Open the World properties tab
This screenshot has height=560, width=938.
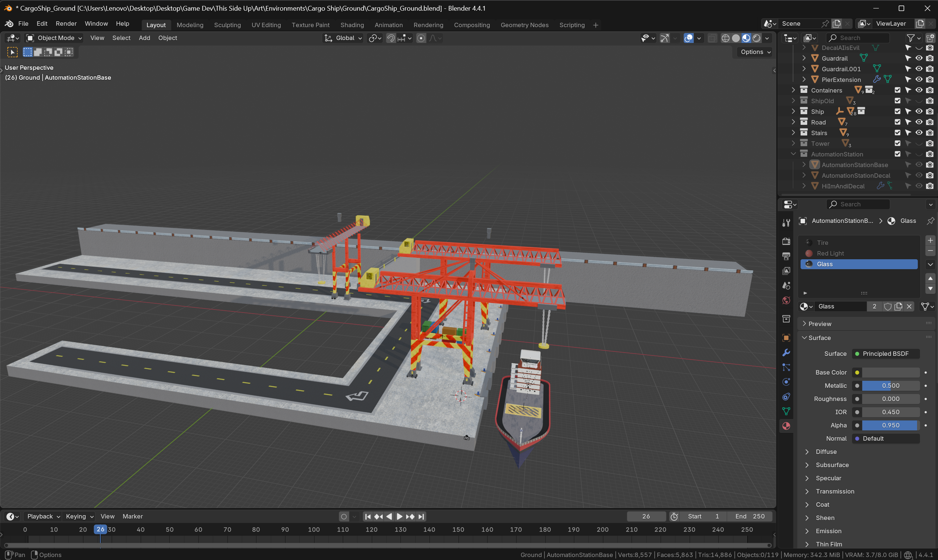tap(786, 300)
